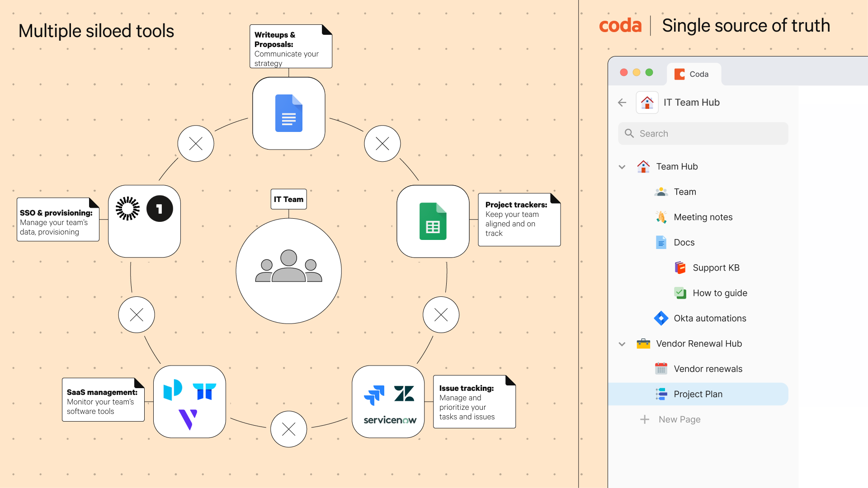This screenshot has height=488, width=868.
Task: Click the red close window dot
Action: 624,72
